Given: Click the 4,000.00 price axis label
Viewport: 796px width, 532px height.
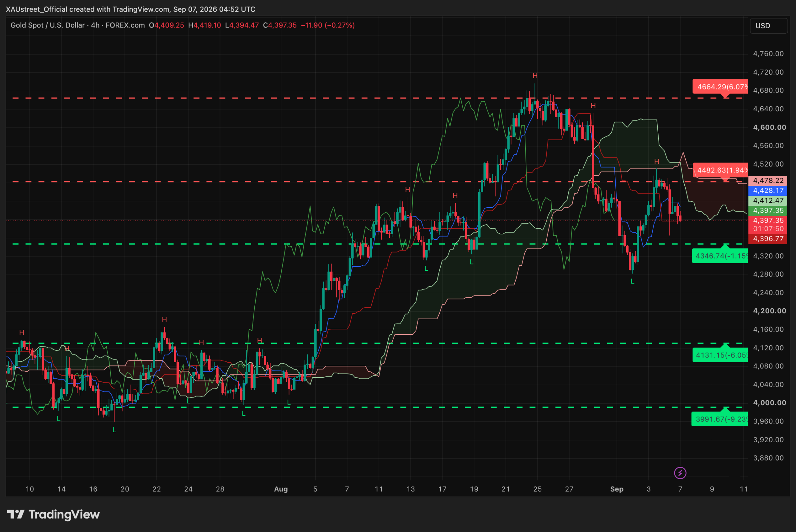Looking at the screenshot, I should point(769,403).
